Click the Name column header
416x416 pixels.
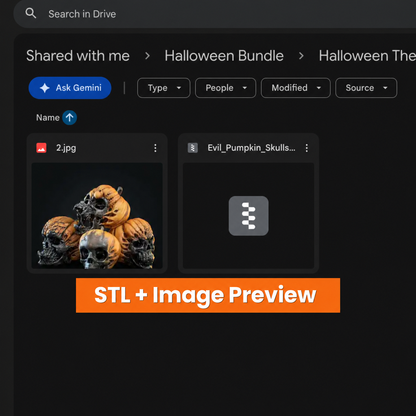pyautogui.click(x=48, y=118)
